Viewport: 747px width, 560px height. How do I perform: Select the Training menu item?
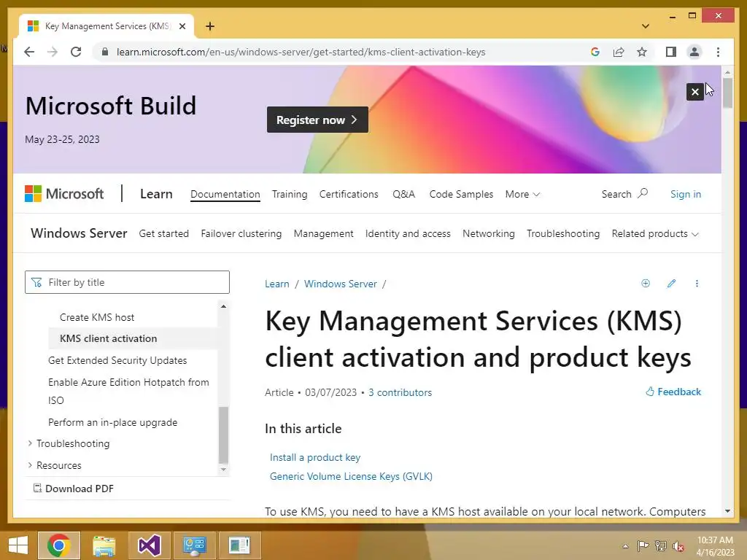click(x=290, y=194)
